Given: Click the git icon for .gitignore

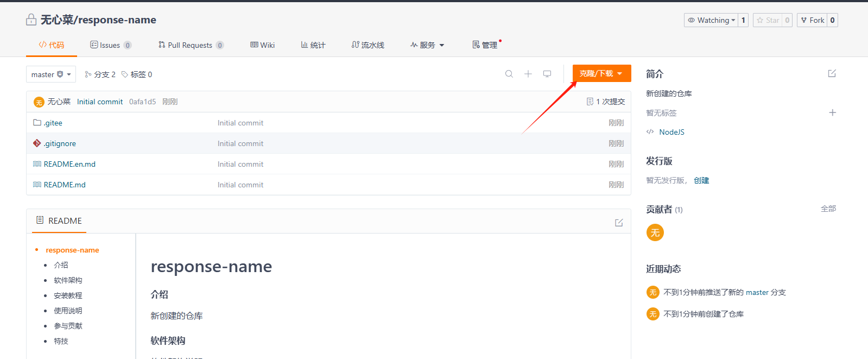Looking at the screenshot, I should (x=37, y=143).
